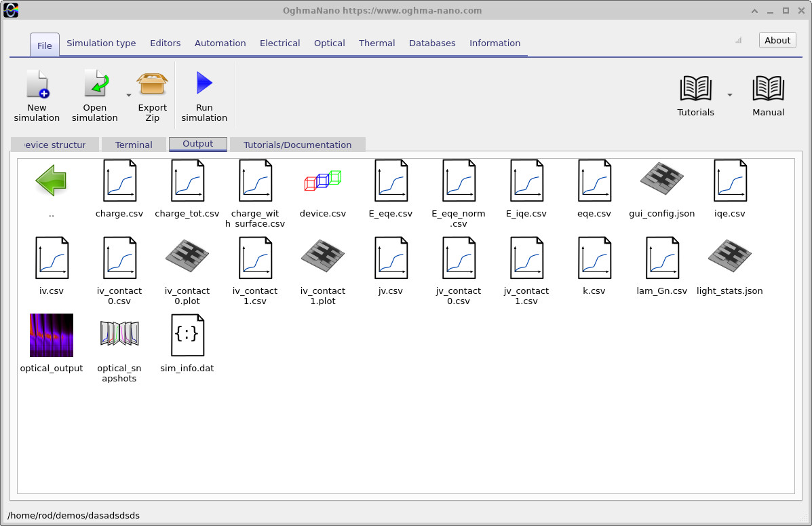Select the lam_Gn.csv file icon
812x526 pixels.
point(662,257)
